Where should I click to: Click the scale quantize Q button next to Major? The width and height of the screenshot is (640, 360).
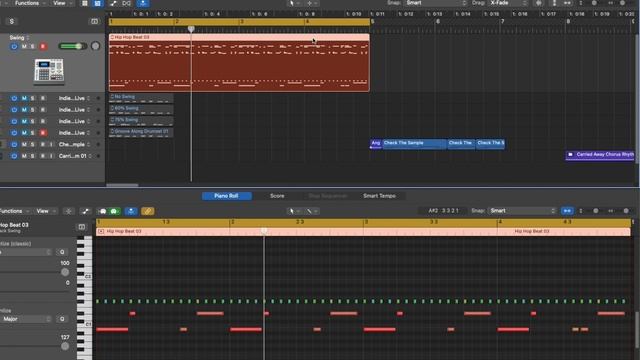coord(62,319)
